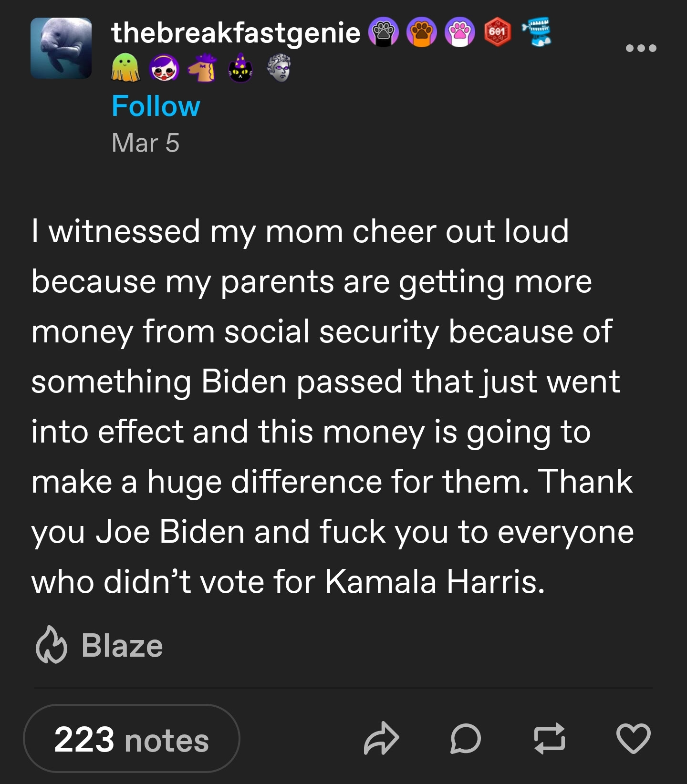Viewport: 687px width, 784px height.
Task: Click the red 601 dice badge
Action: pyautogui.click(x=498, y=32)
